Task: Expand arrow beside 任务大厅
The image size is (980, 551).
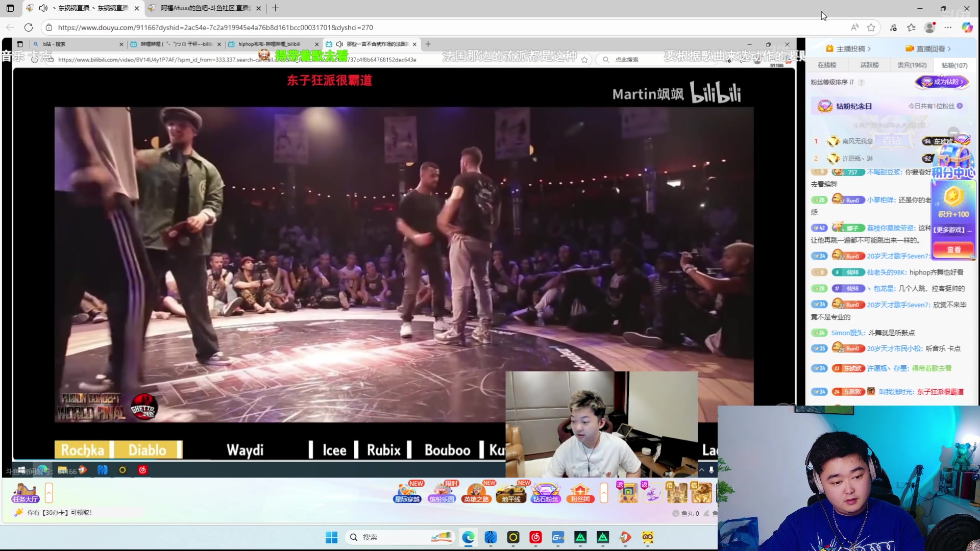Action: pyautogui.click(x=49, y=493)
